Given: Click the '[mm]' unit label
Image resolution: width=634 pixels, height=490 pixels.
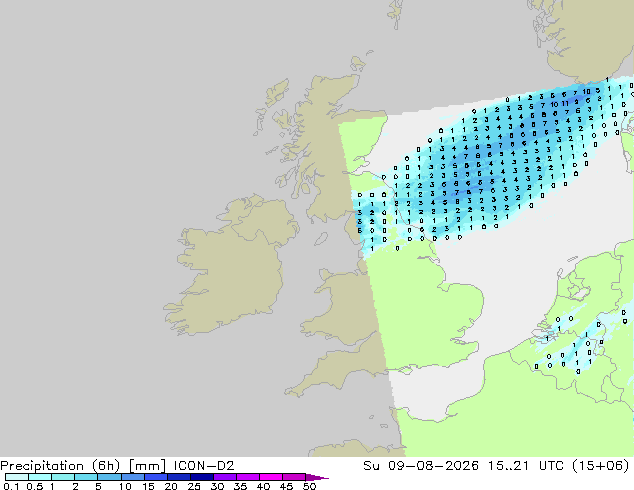Looking at the screenshot, I should point(147,466).
